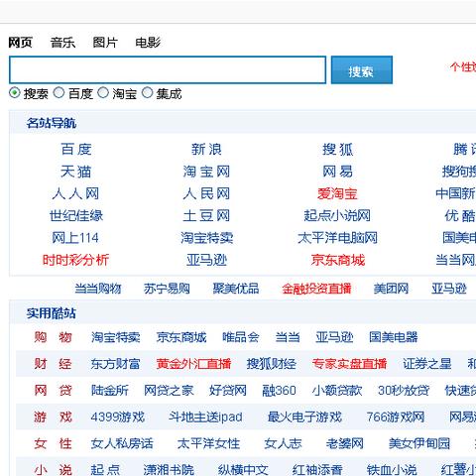Open the 网贷 category label
Screen dimensions: 476x476
point(53,391)
